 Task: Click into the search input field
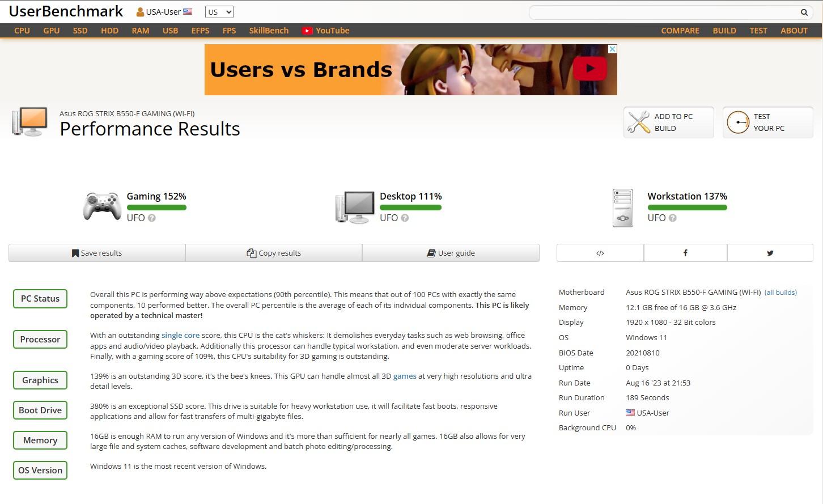point(663,12)
